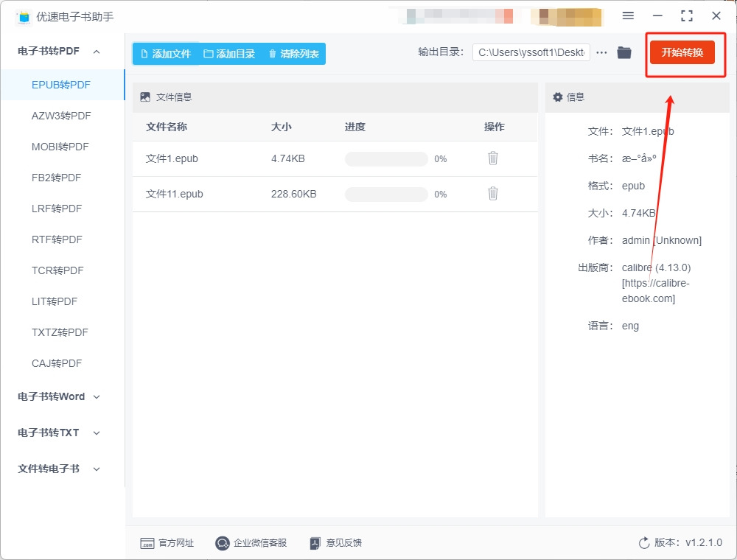Open 意见反馈 feedback
The height and width of the screenshot is (560, 737).
tap(335, 543)
